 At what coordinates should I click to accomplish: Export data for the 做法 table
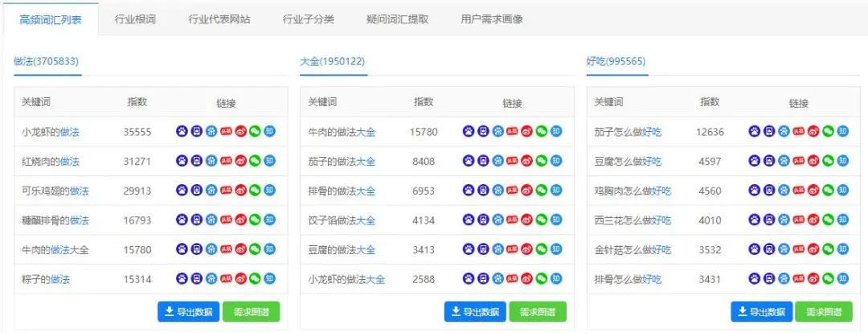coord(189,311)
